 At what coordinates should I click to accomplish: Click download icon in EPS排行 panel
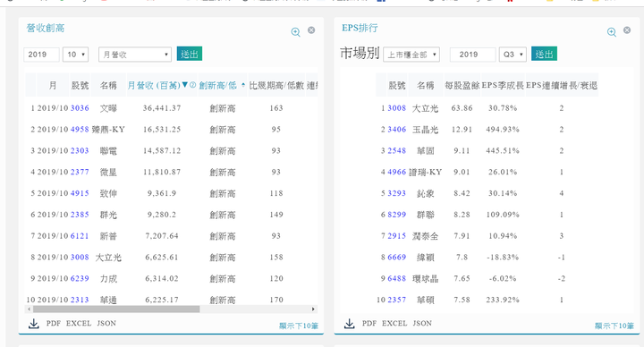tap(349, 324)
